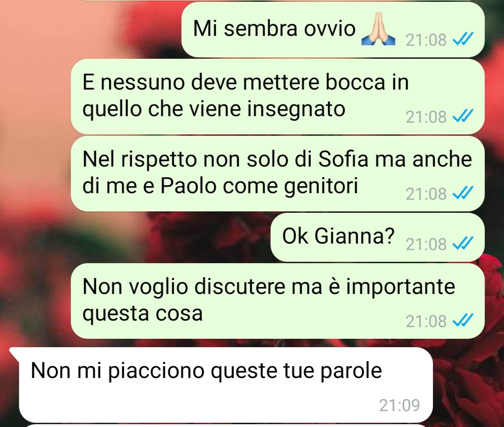Select the 'Mi sembra ovvio' message bubble

333,29
